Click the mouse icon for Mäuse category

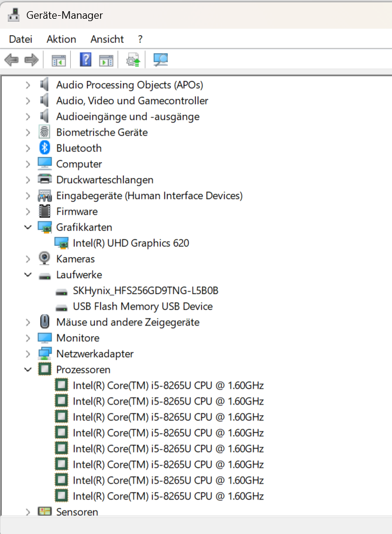point(44,321)
